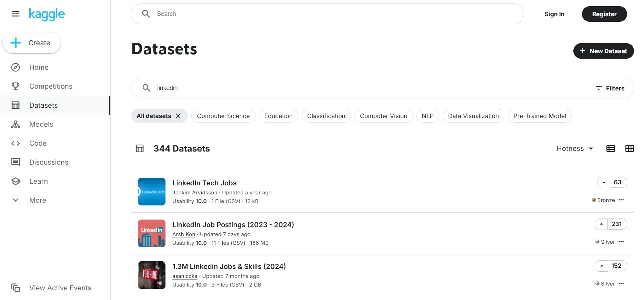Click the Home compass icon
Viewport: 644px width, 300px height.
(x=16, y=67)
